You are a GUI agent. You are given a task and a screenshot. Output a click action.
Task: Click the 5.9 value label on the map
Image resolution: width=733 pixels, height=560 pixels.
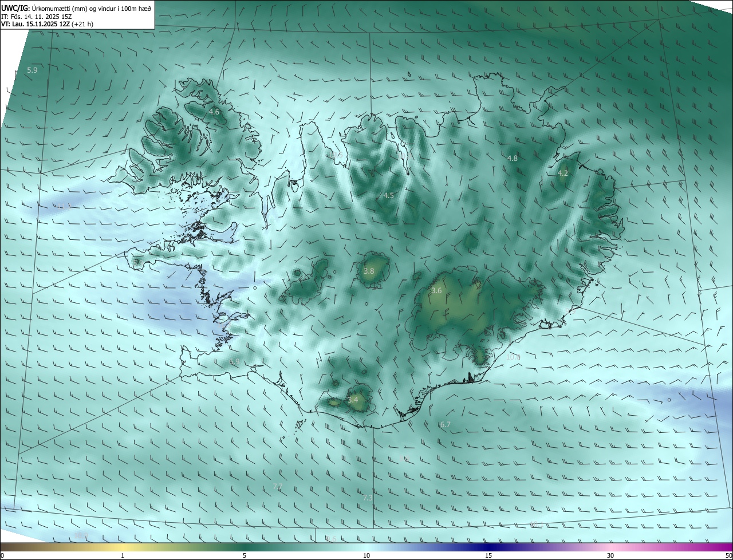tap(32, 70)
